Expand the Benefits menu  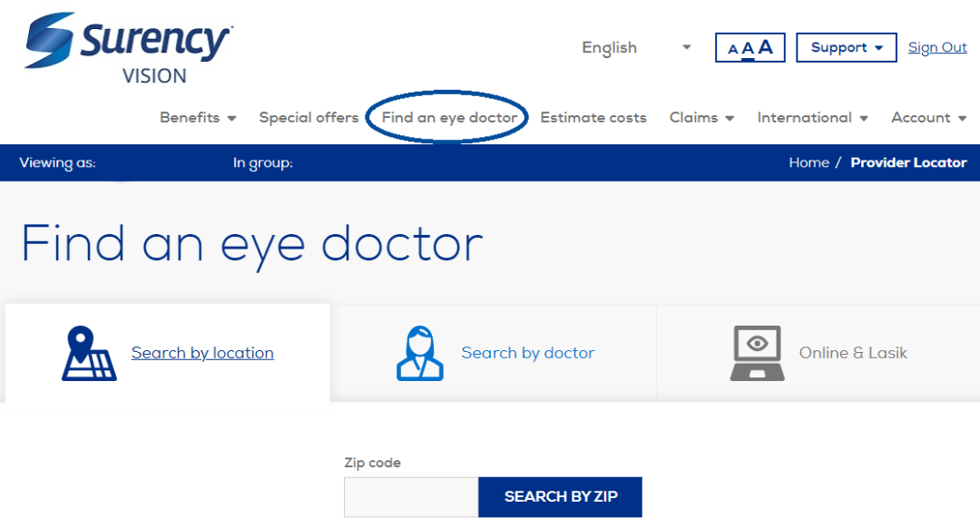pos(197,118)
